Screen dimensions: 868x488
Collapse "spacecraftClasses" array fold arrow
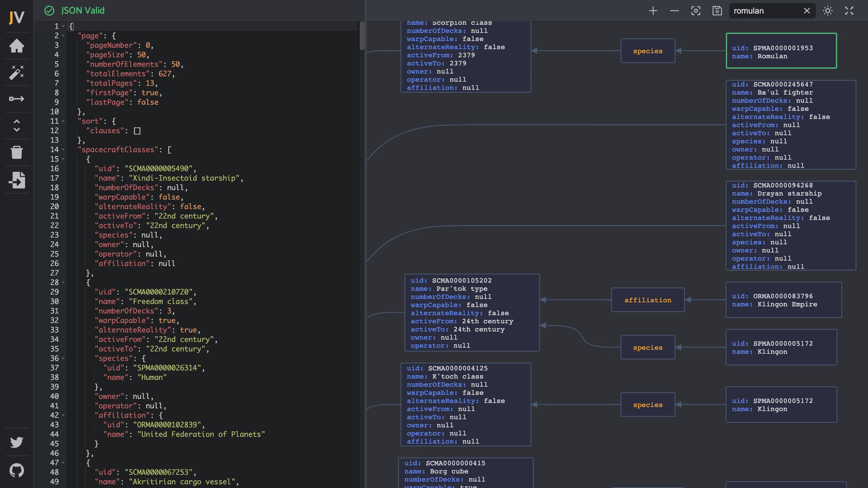63,150
